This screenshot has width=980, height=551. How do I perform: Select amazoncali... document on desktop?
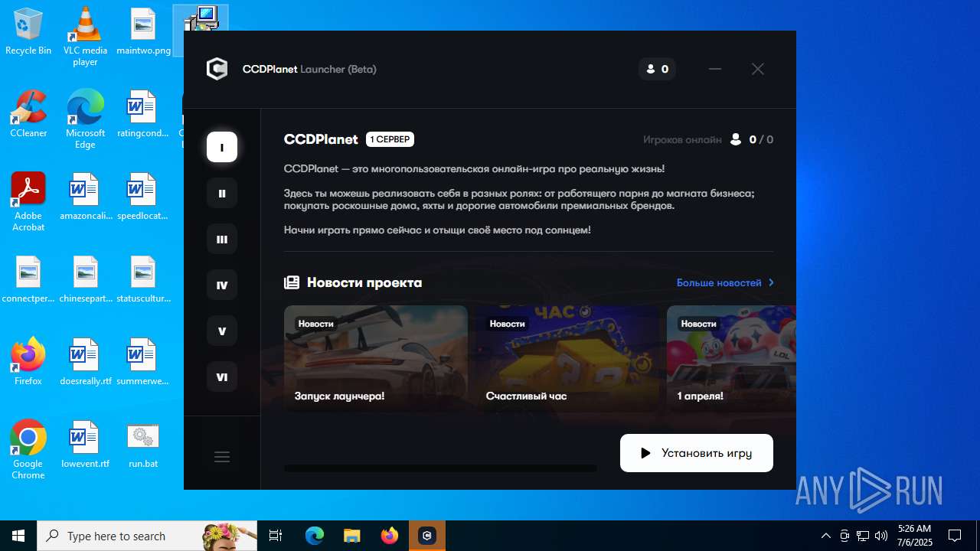pos(85,197)
